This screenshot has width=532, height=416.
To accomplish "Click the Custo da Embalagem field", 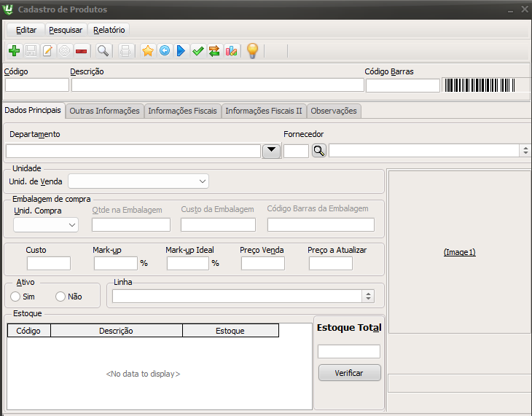I will [x=218, y=224].
